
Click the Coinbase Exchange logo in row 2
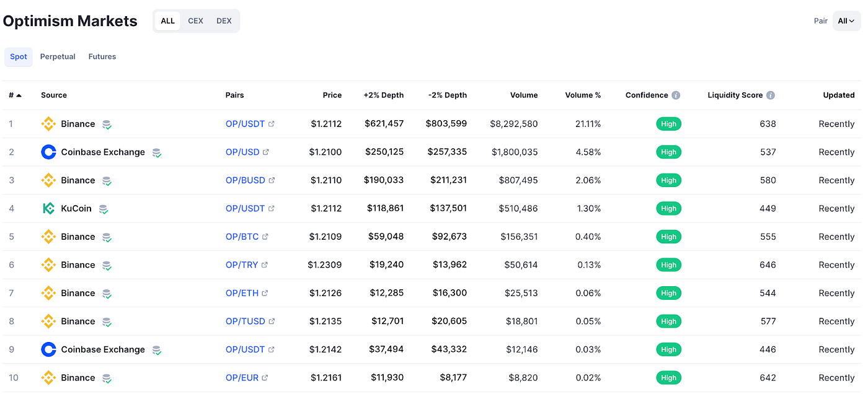point(48,152)
